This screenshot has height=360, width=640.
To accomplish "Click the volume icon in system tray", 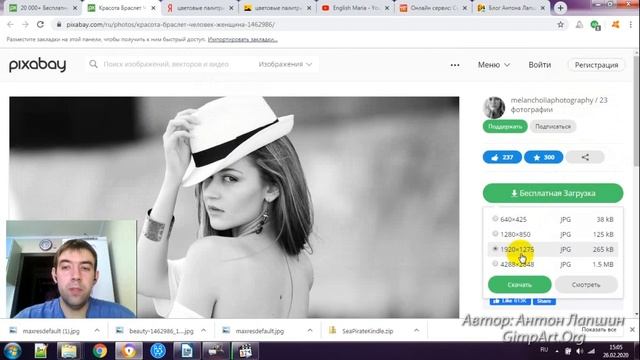I will pos(580,351).
